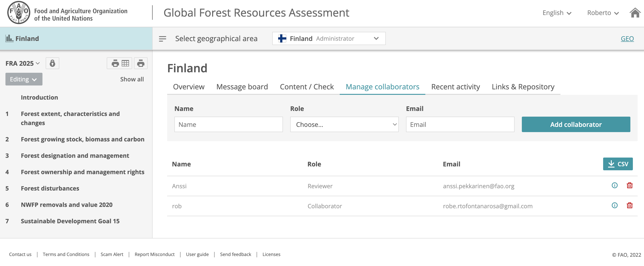
Task: Open the Finland geographical area selector
Action: point(329,39)
